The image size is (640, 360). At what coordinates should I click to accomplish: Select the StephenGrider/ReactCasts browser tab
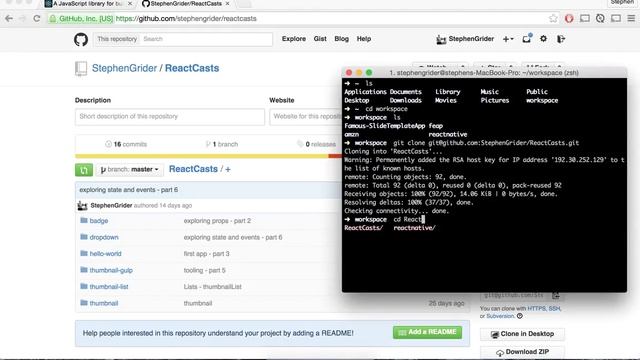(x=186, y=4)
